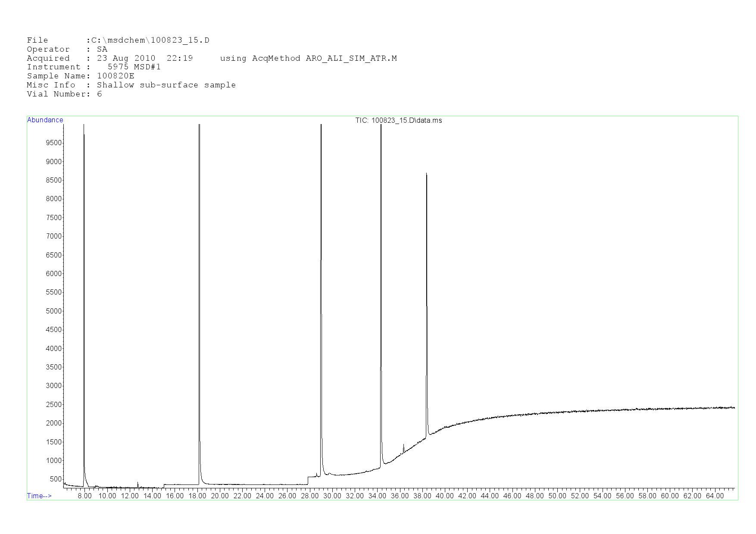Click the AcqMethod name ARO_ALI_SIM_ATR.M
This screenshot has width=756, height=534.
[x=351, y=59]
